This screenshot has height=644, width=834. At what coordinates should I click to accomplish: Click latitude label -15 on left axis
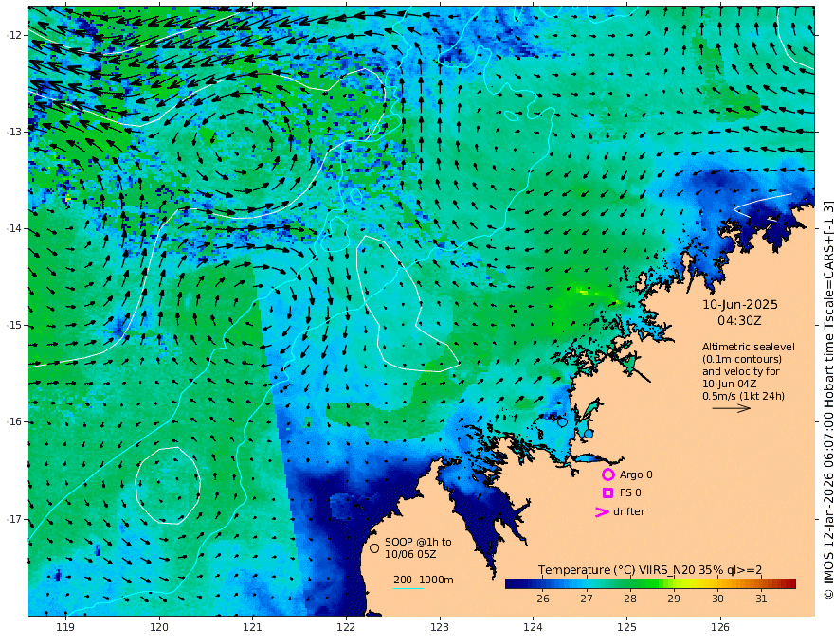(14, 325)
